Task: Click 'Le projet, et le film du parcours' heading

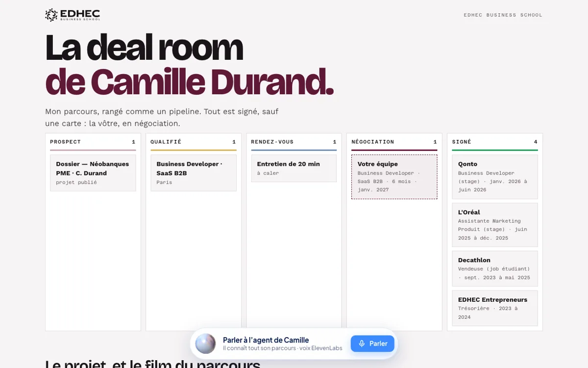Action: click(x=152, y=363)
